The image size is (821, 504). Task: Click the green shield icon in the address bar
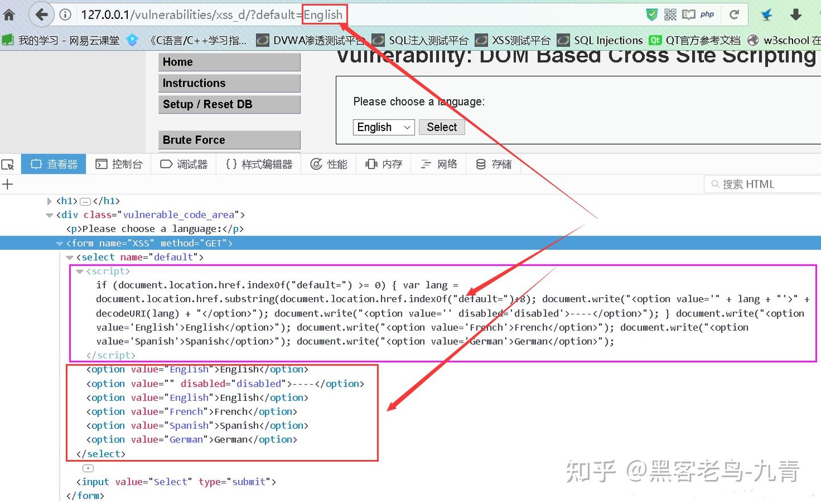click(652, 15)
